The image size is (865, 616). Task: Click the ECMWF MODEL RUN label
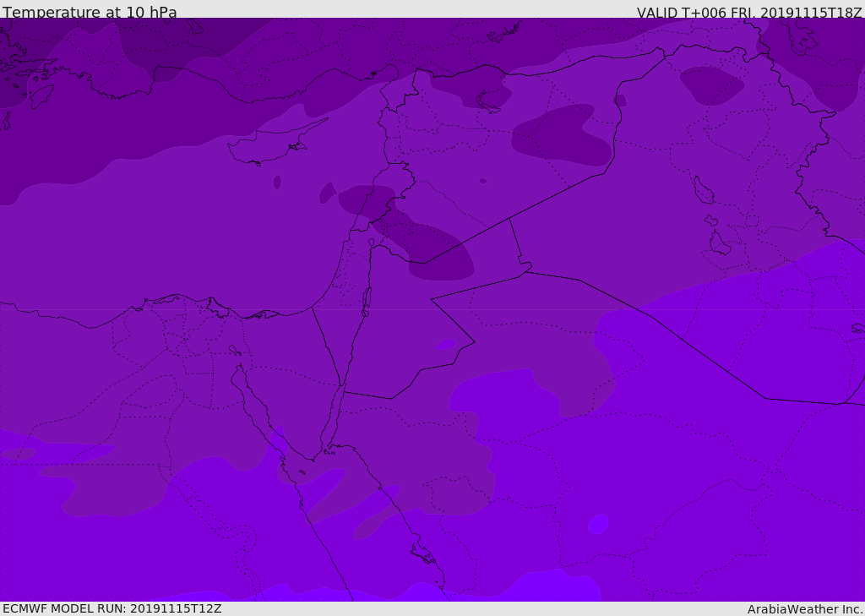click(112, 608)
